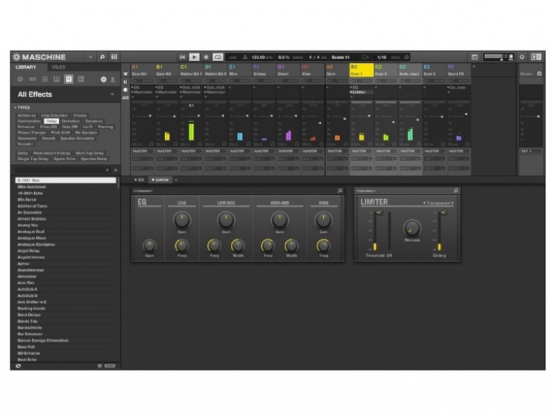Open the MASTER output dropdown on B2

[361, 151]
